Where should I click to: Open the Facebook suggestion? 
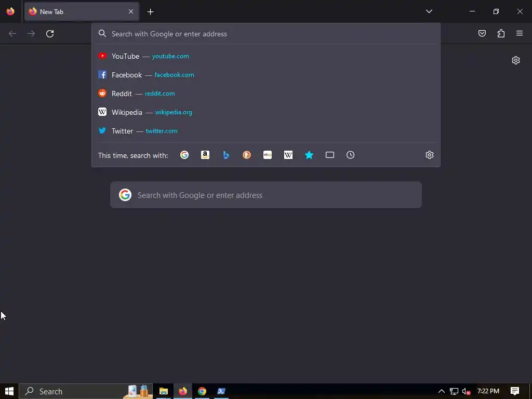266,75
